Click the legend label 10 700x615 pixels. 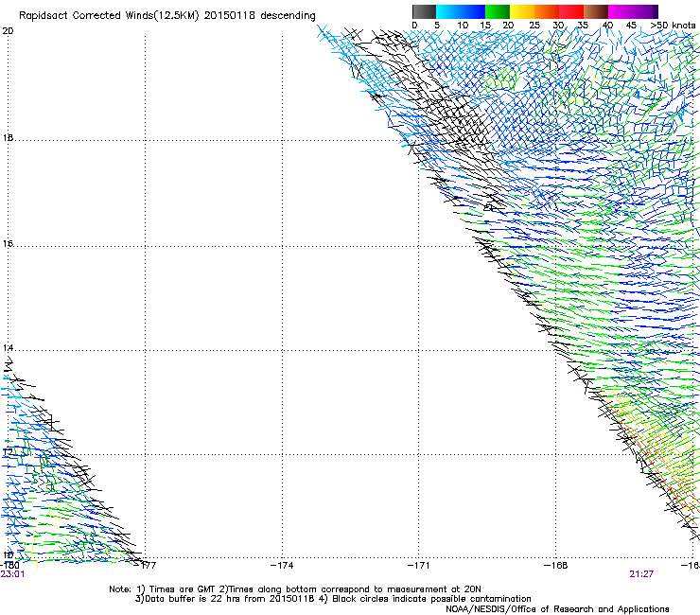pyautogui.click(x=463, y=26)
